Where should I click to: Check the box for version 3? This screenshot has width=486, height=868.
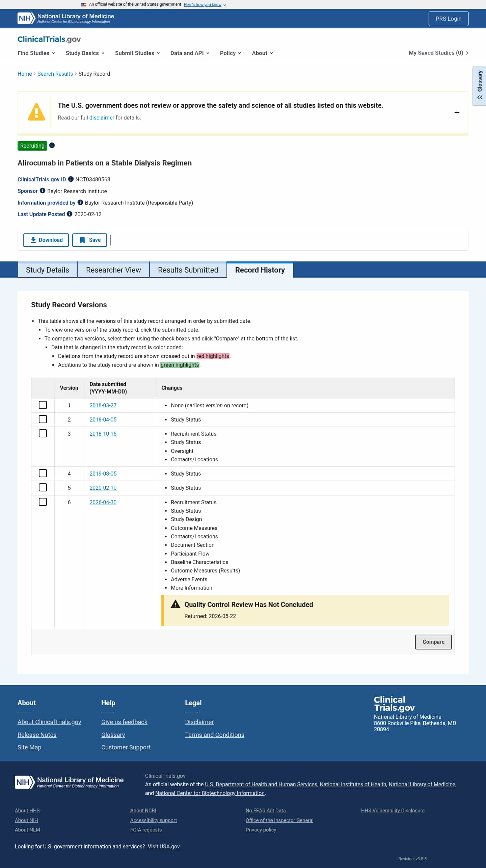click(43, 433)
